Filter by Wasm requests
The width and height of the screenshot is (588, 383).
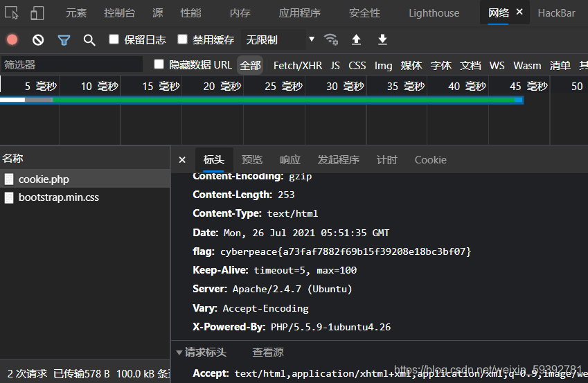point(527,66)
